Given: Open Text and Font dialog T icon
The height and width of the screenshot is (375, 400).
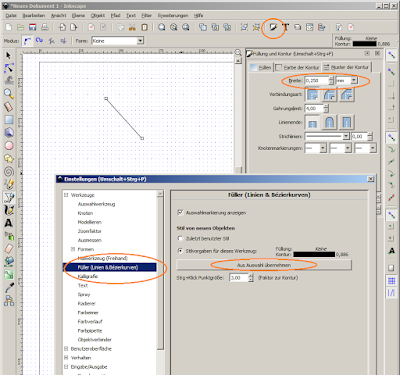Looking at the screenshot, I should (286, 27).
